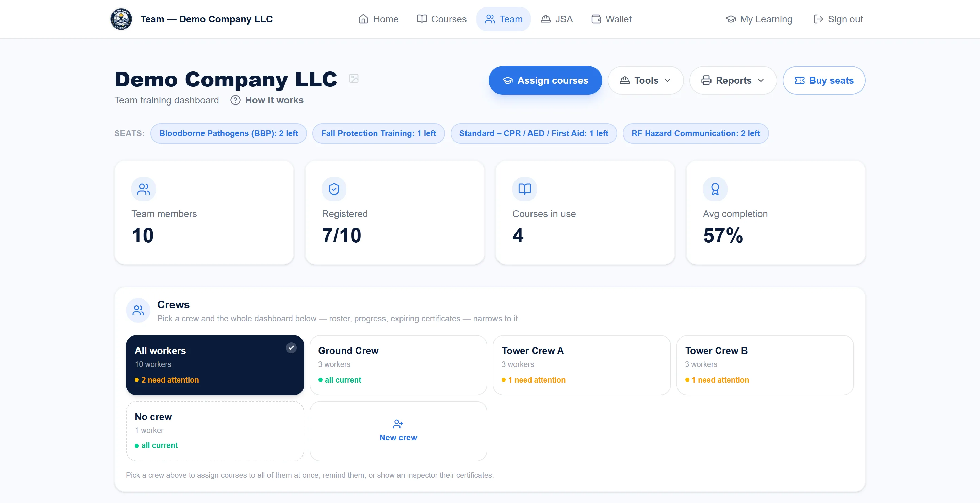Open the Home nav item
Screen dimensions: 980x503
click(x=378, y=19)
